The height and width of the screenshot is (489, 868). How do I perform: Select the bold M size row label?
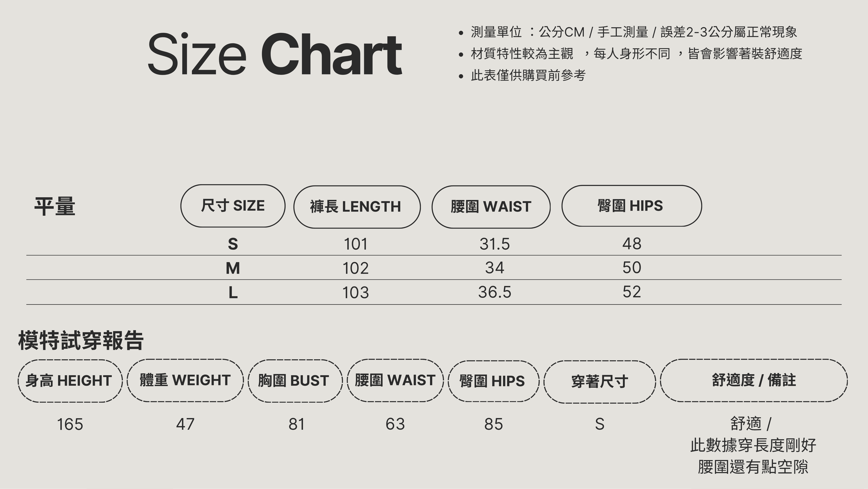point(233,268)
